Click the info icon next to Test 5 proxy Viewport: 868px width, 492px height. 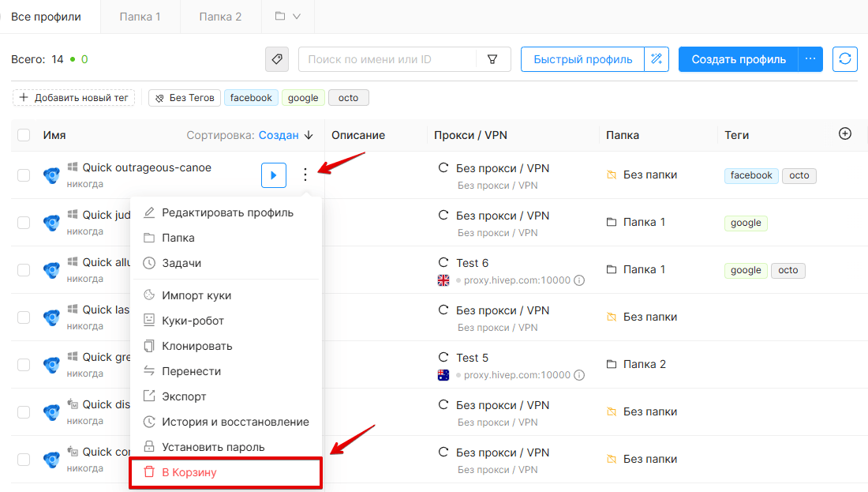pyautogui.click(x=579, y=375)
